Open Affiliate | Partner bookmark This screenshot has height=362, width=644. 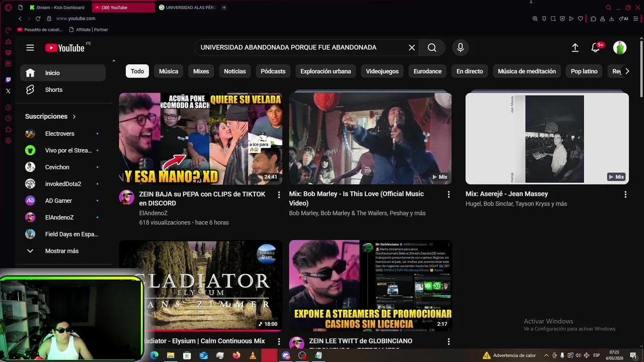(89, 30)
